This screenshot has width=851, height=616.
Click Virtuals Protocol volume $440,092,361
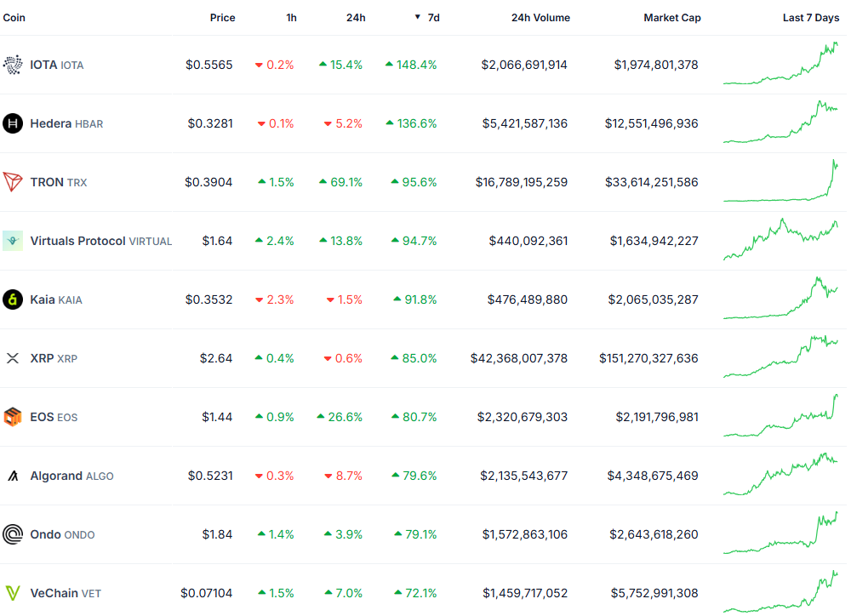(528, 241)
